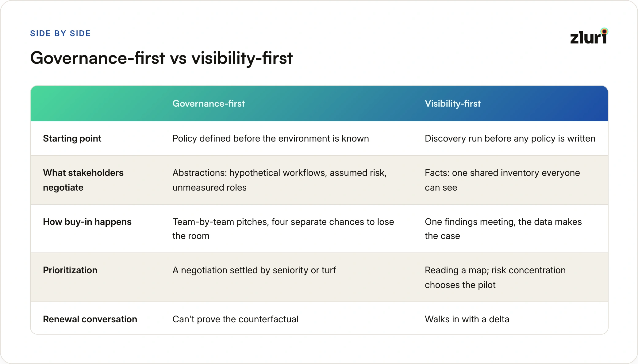Click the Renewal conversation row label

click(x=90, y=319)
